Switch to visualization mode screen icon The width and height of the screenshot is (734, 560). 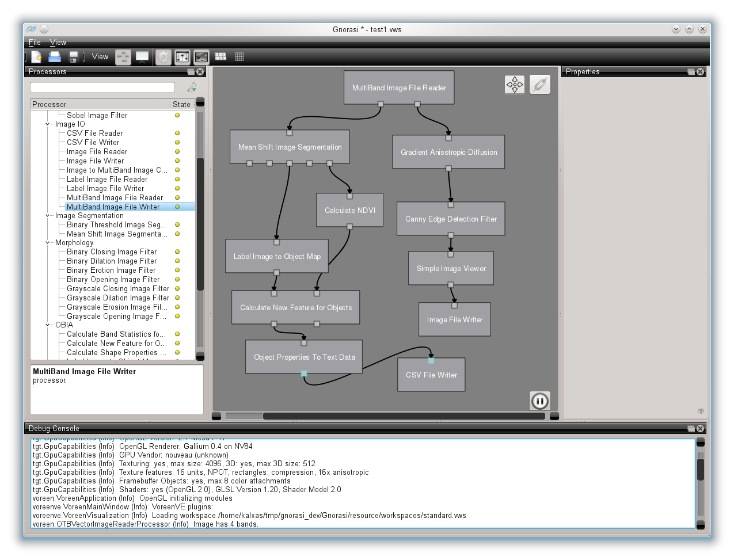coord(142,57)
